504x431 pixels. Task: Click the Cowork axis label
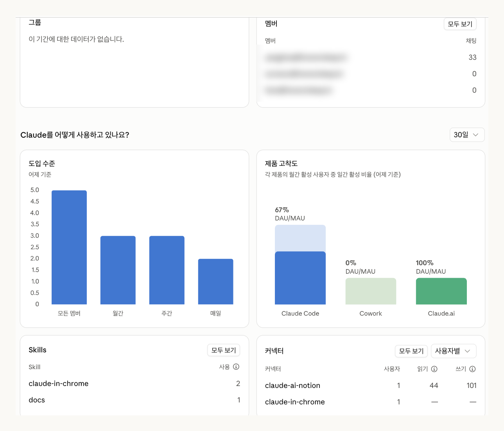[371, 314]
